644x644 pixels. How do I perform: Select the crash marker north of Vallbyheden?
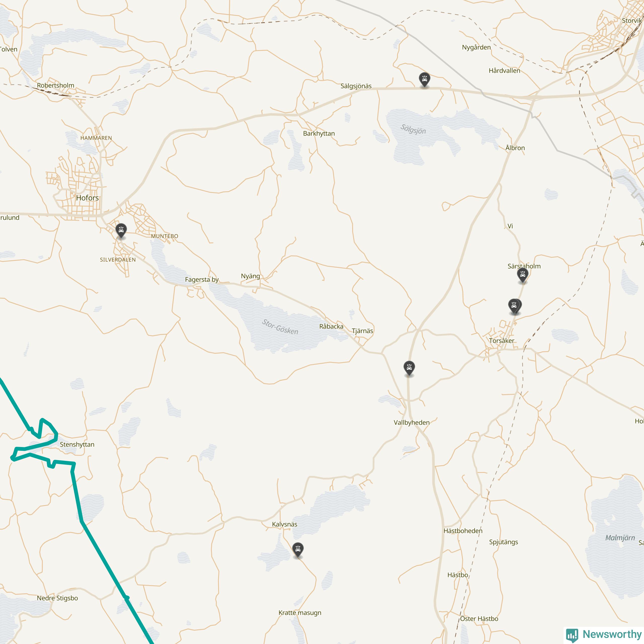pyautogui.click(x=409, y=368)
